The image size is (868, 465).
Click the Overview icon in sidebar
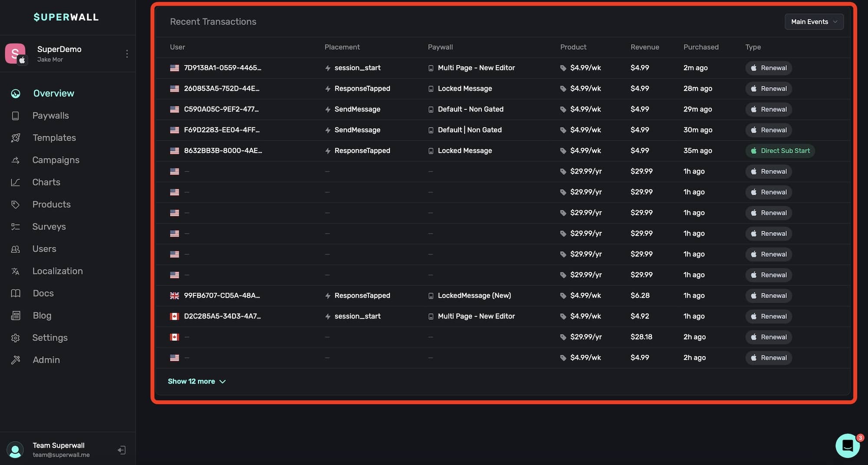click(x=16, y=93)
